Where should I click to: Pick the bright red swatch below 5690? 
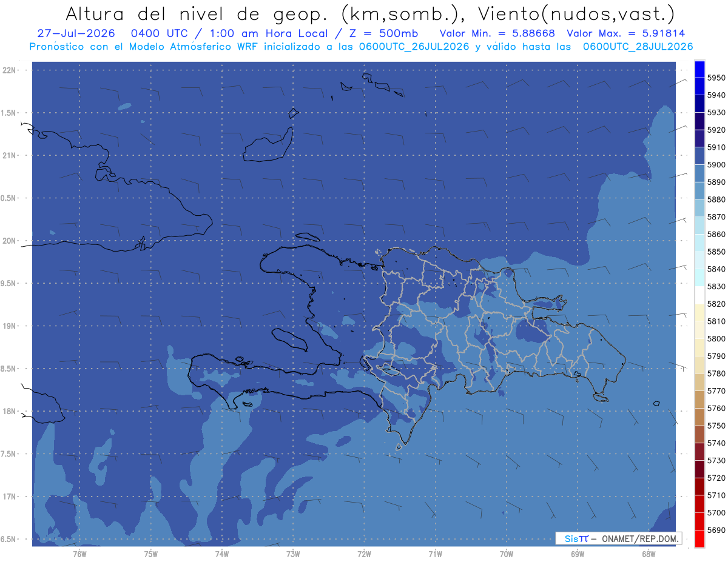tap(699, 538)
